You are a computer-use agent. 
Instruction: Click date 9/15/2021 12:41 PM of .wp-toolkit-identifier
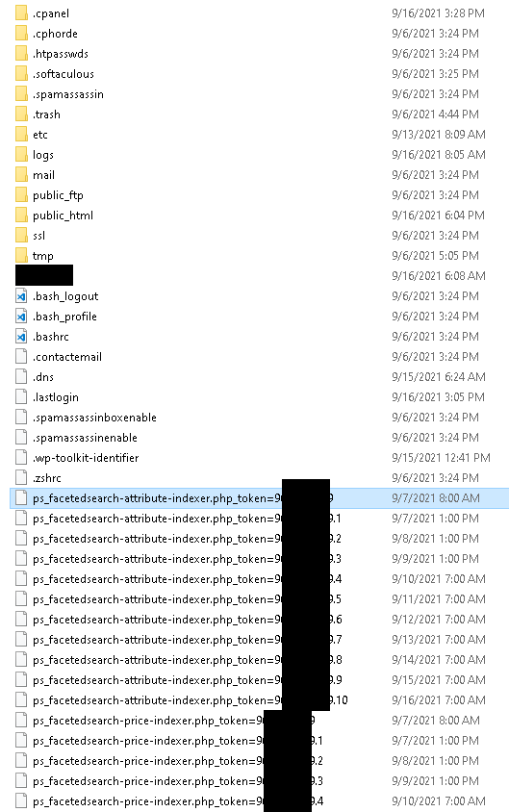click(x=441, y=458)
